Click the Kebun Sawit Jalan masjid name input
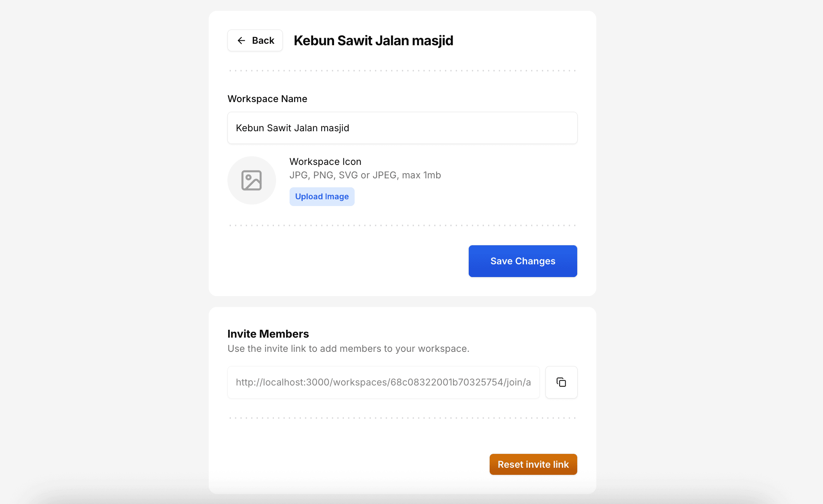 click(402, 128)
